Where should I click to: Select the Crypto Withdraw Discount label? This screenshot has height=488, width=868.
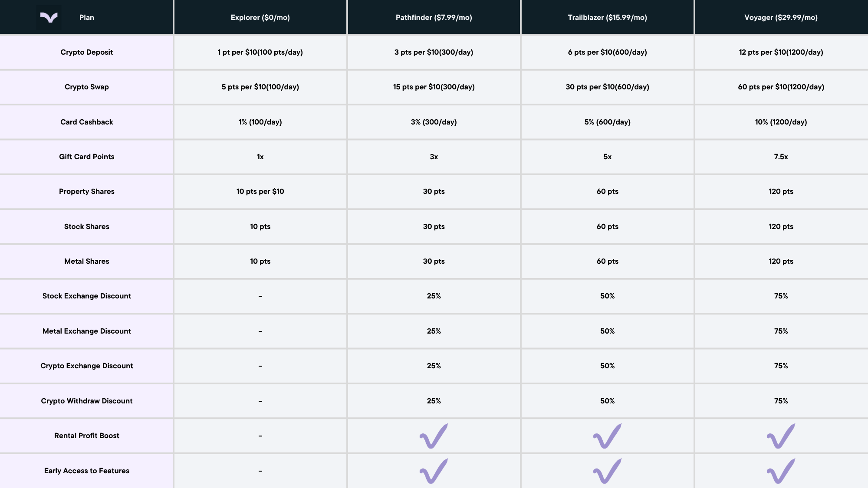86,401
